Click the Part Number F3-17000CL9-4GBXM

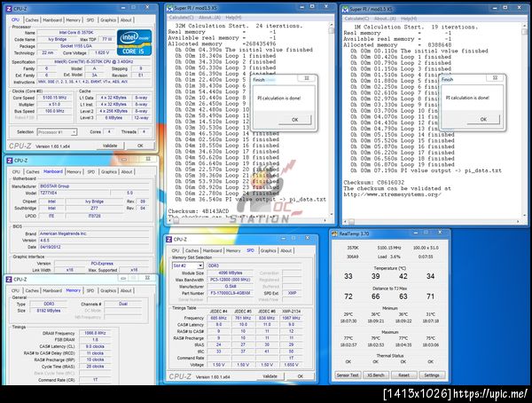[x=231, y=293]
